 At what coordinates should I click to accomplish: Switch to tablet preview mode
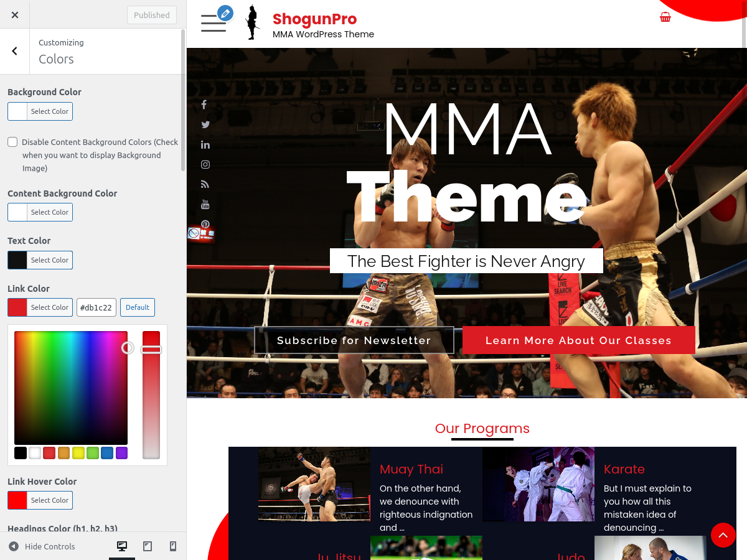[x=148, y=546]
